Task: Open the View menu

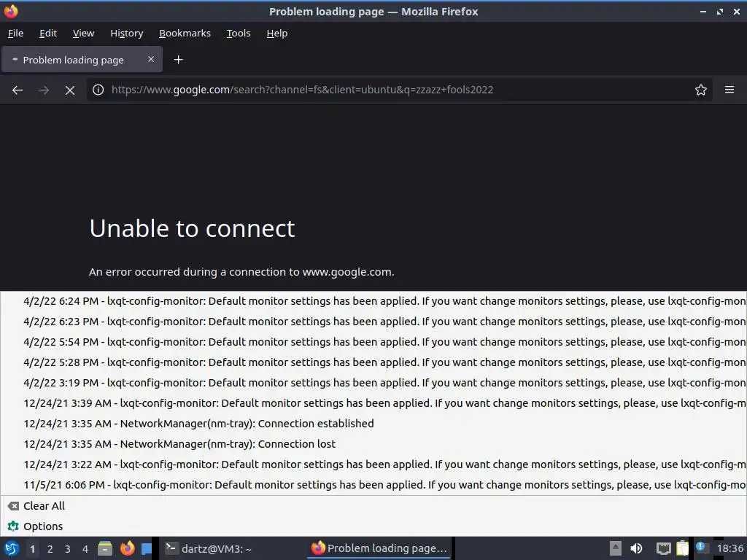Action: [83, 34]
